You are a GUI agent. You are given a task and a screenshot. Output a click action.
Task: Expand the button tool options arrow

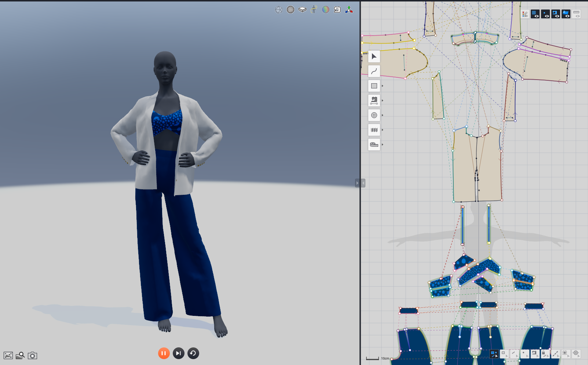(x=383, y=115)
